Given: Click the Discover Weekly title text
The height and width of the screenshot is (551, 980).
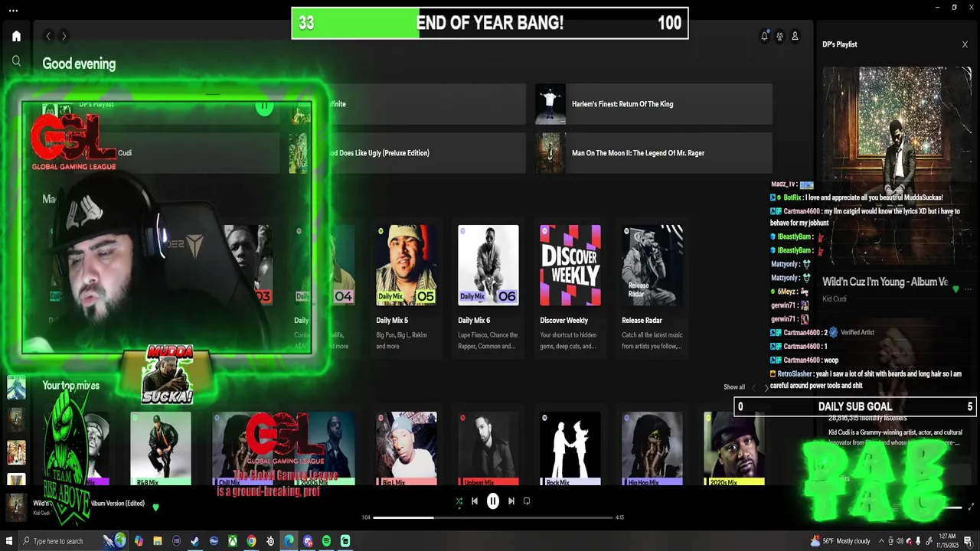Looking at the screenshot, I should pyautogui.click(x=563, y=321).
